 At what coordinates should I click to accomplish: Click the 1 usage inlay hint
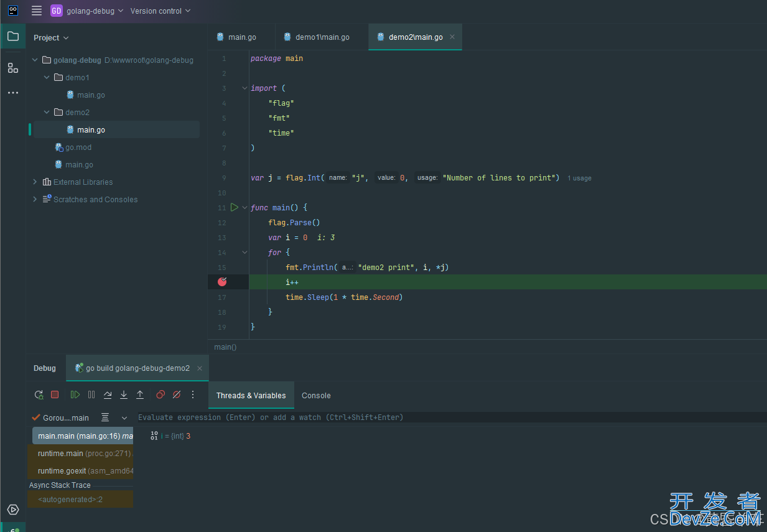579,178
